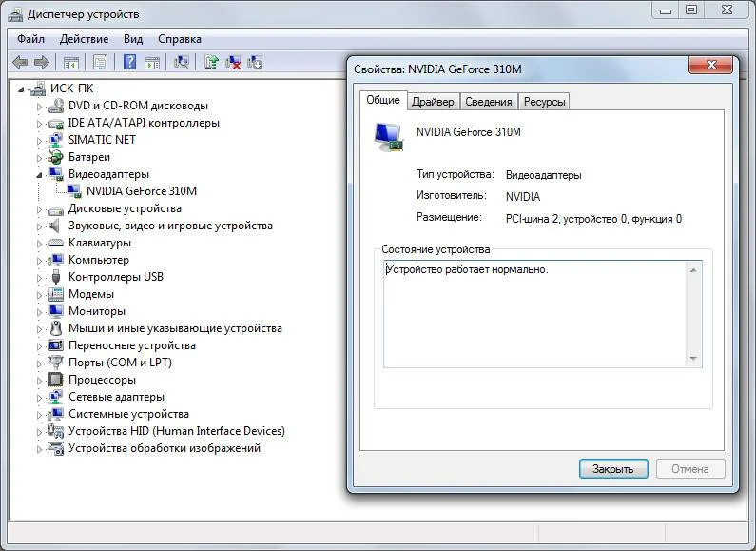Click the blue Help question mark icon
Viewport: 756px width, 551px height.
point(129,62)
